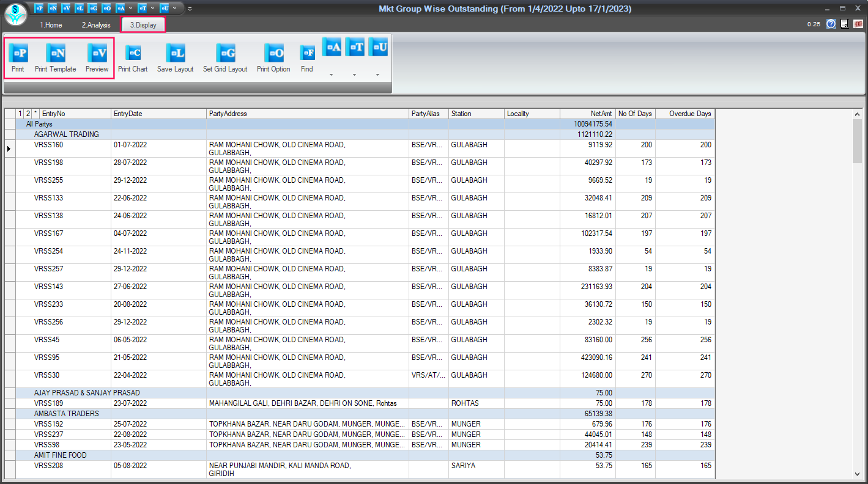This screenshot has width=868, height=484.
Task: Click the Locality column header
Action: (x=532, y=114)
